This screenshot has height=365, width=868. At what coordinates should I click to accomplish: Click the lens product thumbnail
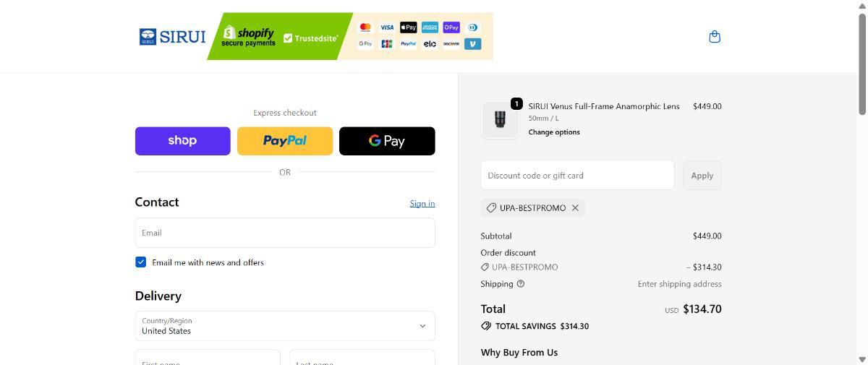tap(500, 119)
